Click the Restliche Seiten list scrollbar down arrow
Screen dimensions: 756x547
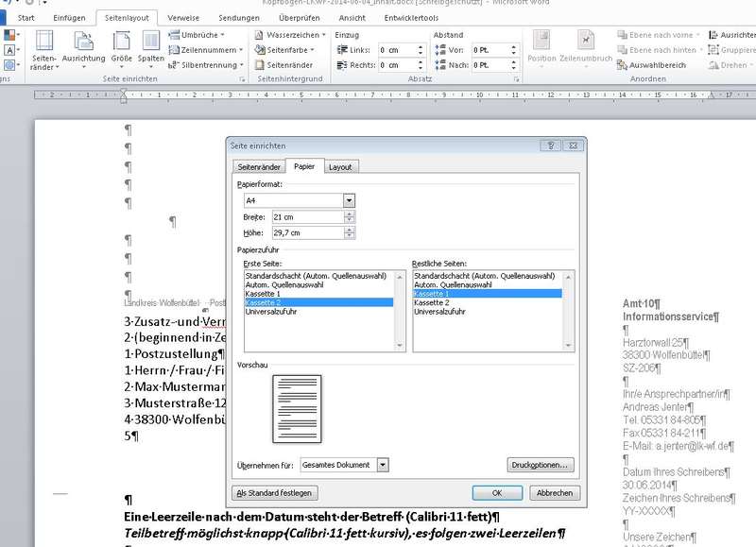click(568, 346)
